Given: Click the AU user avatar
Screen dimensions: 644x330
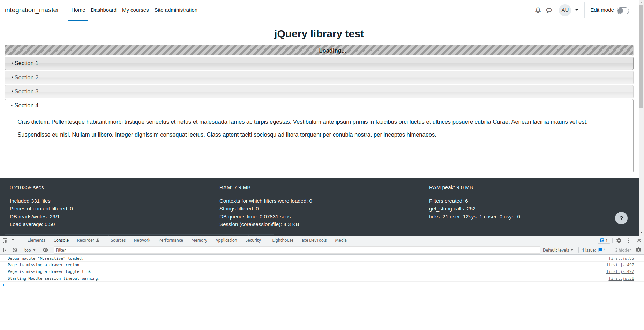Looking at the screenshot, I should 565,10.
